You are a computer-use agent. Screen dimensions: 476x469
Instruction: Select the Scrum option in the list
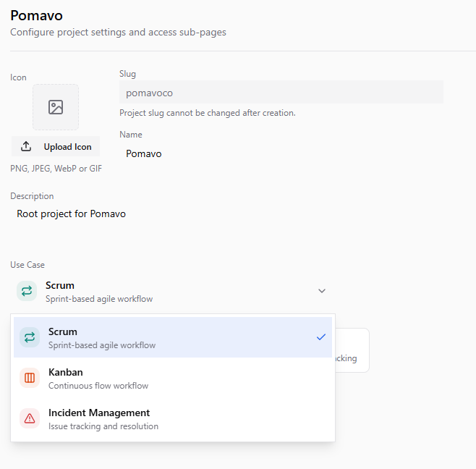click(173, 337)
